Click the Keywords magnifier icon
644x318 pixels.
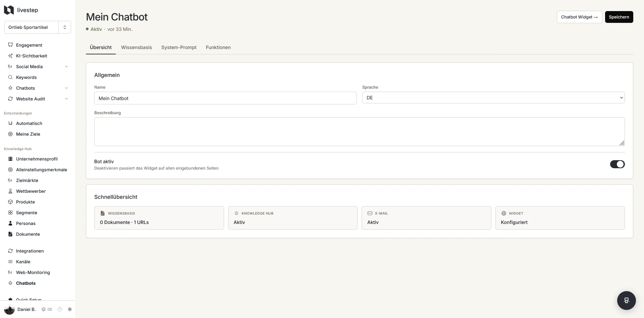coord(10,77)
